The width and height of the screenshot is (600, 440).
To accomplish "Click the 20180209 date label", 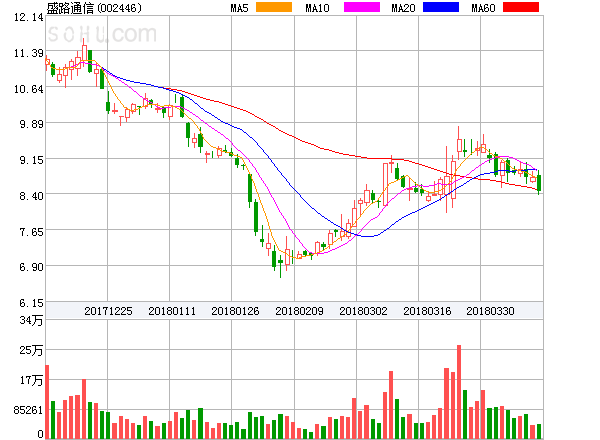I will (299, 311).
